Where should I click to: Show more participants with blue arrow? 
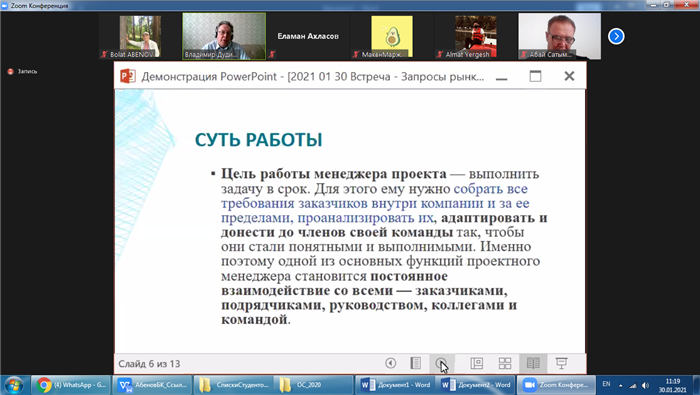pyautogui.click(x=616, y=36)
